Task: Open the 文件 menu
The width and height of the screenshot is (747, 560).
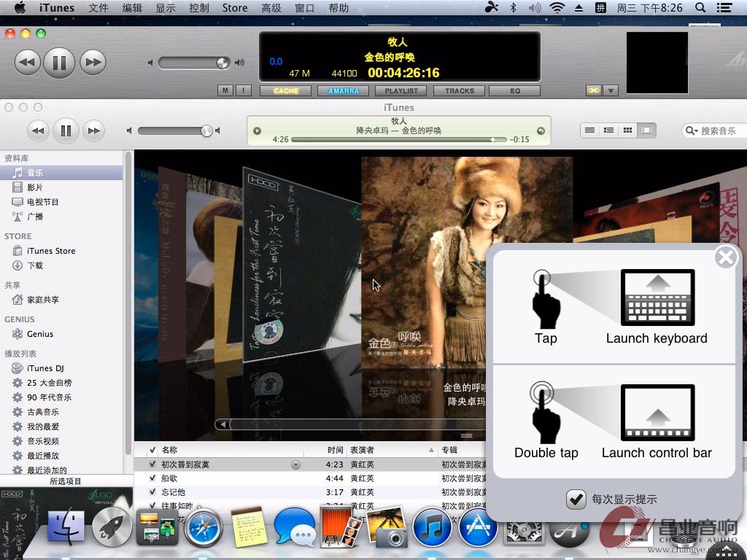Action: (x=98, y=7)
